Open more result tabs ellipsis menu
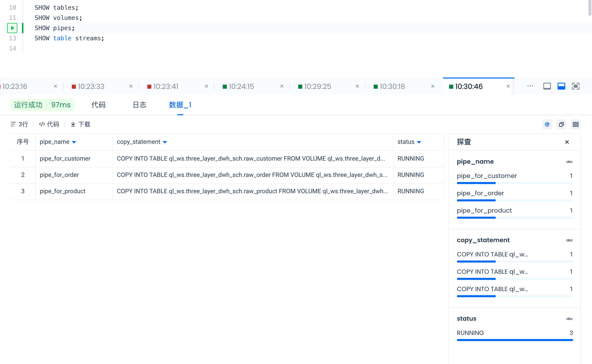This screenshot has height=364, width=592. click(x=530, y=86)
